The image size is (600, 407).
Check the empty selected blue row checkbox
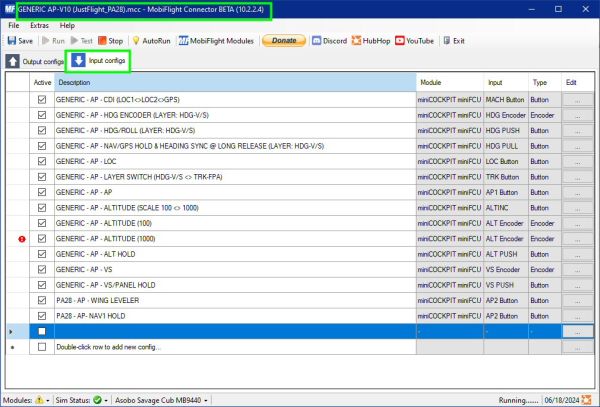[x=42, y=331]
